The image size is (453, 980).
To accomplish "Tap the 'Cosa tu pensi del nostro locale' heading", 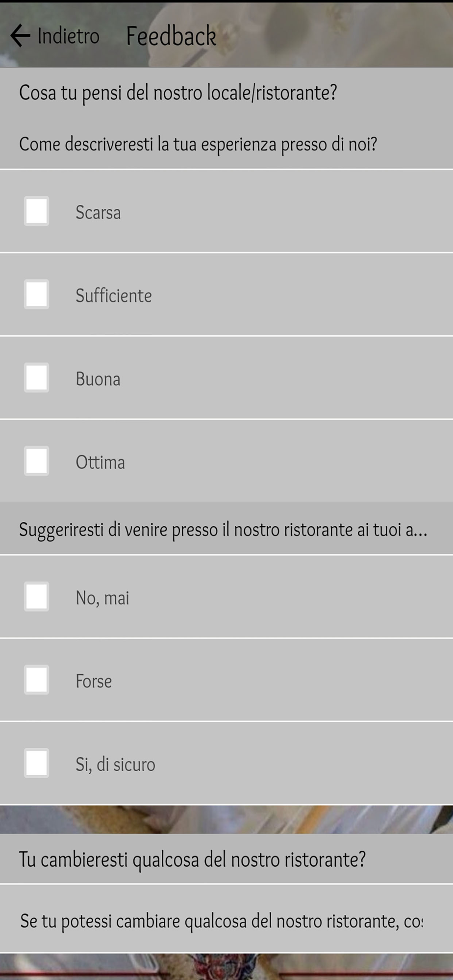I will point(178,93).
